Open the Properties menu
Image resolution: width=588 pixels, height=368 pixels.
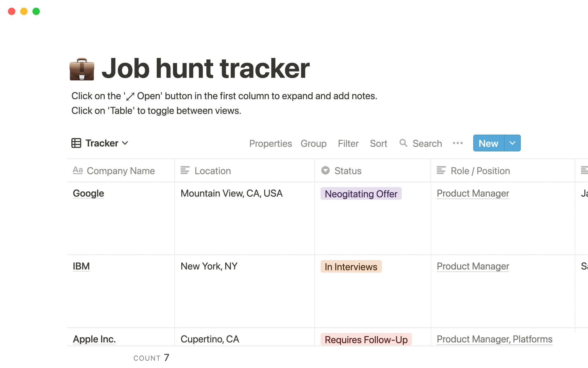(270, 144)
